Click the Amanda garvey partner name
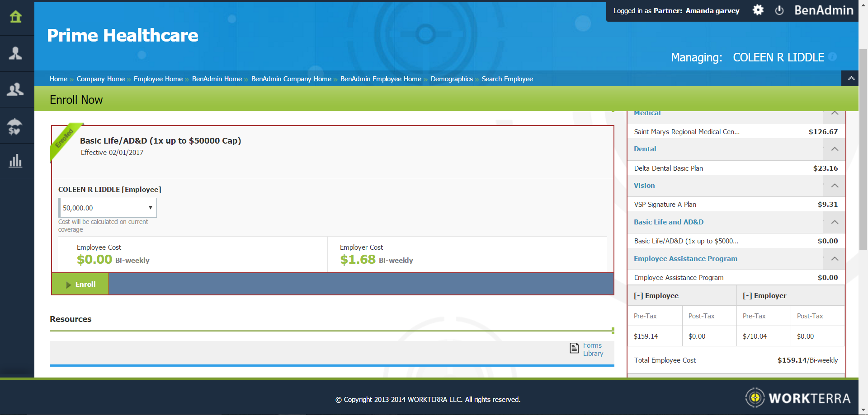Image resolution: width=868 pixels, height=415 pixels. click(712, 10)
